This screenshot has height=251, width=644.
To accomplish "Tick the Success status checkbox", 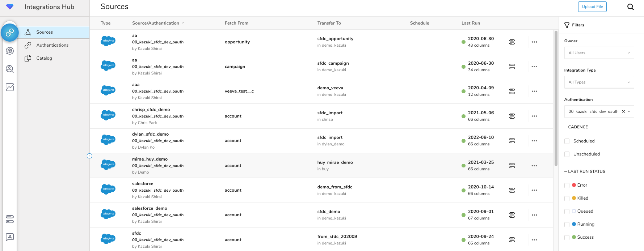I will coord(567,237).
